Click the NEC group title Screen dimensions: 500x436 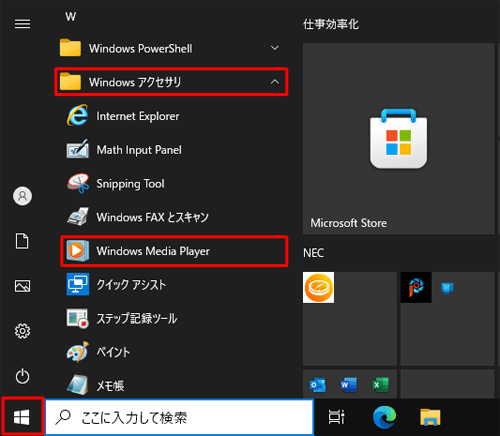[313, 253]
